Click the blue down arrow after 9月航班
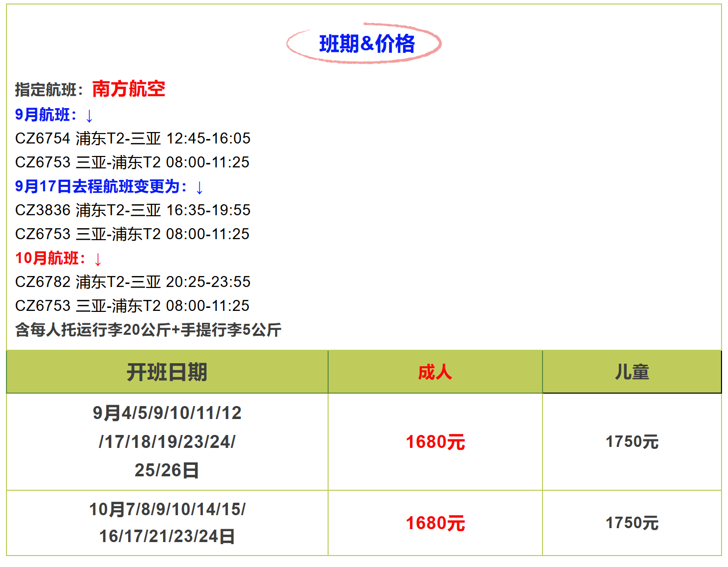 [89, 116]
